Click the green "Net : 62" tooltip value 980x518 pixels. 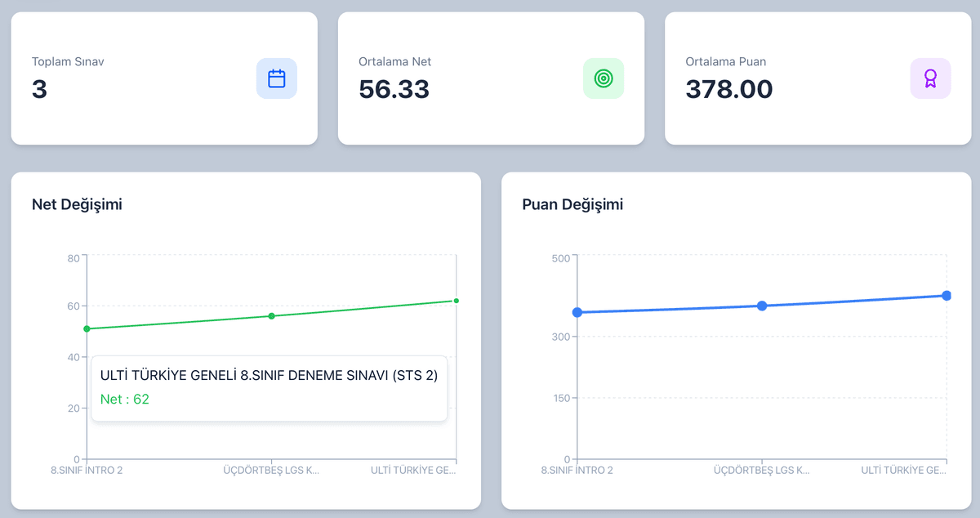tap(124, 400)
